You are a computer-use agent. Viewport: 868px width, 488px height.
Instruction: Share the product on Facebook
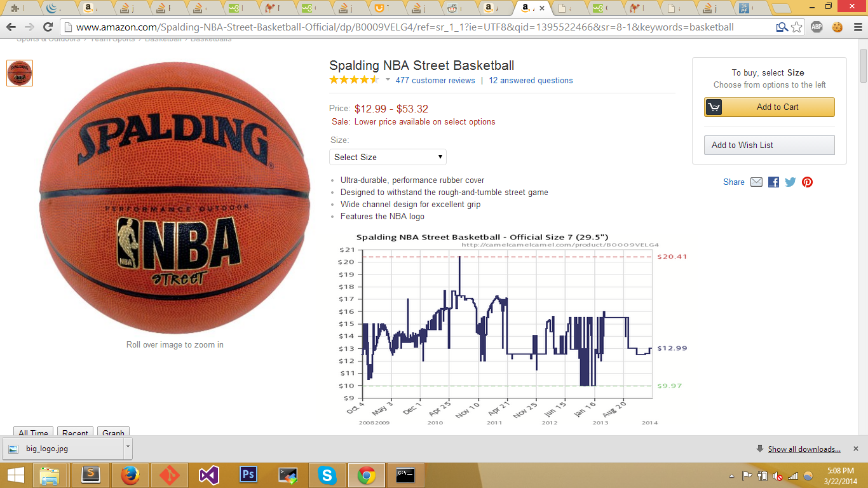[773, 182]
